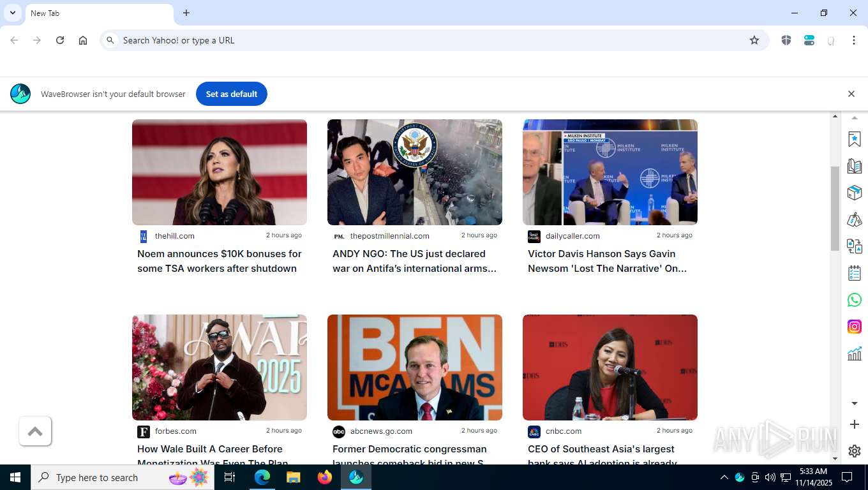Click the page scrollbar up arrow

835,117
